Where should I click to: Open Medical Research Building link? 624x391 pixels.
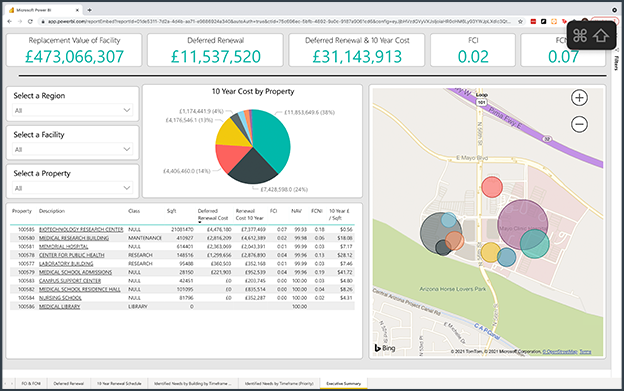tap(74, 238)
